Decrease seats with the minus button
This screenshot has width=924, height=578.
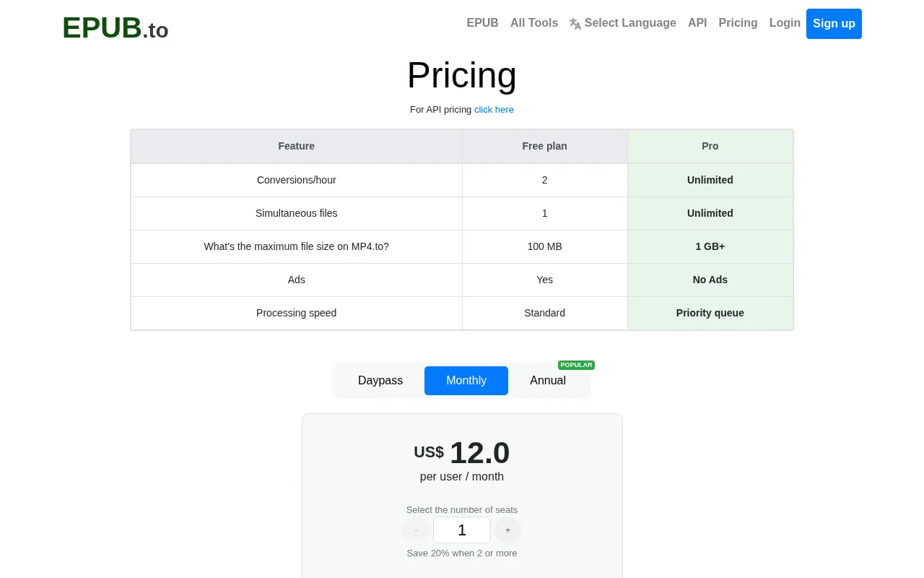(416, 530)
